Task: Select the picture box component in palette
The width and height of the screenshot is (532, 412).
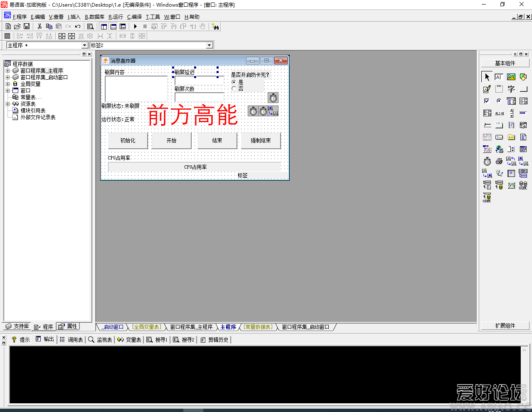Action: (x=511, y=77)
